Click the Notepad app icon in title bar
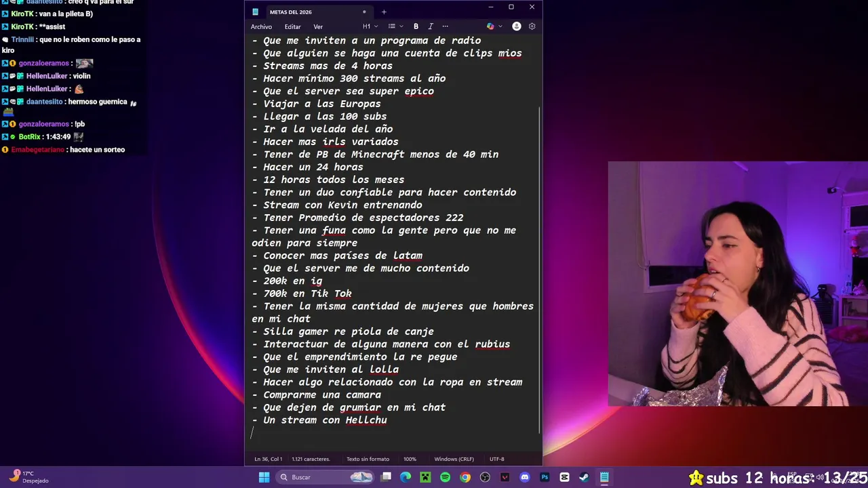 (255, 12)
